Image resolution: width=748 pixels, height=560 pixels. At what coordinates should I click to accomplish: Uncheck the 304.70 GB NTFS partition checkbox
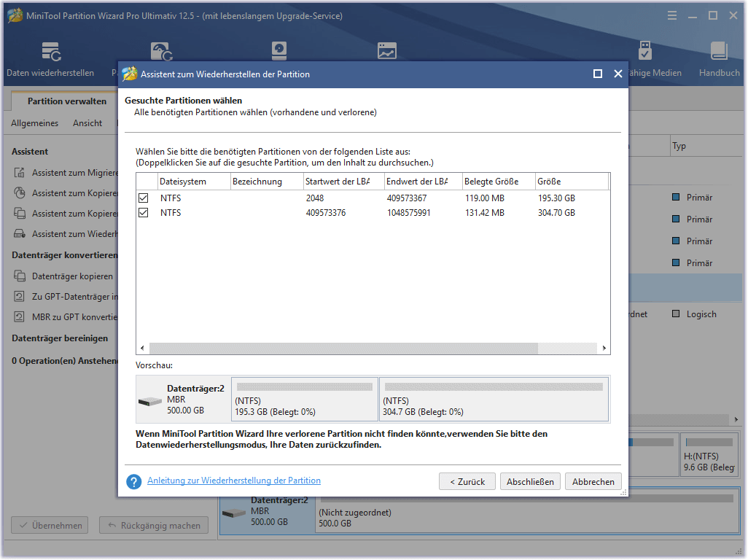(x=143, y=213)
